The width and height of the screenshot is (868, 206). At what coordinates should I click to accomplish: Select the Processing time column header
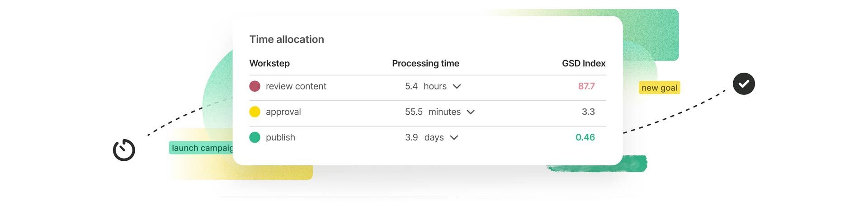pyautogui.click(x=425, y=63)
